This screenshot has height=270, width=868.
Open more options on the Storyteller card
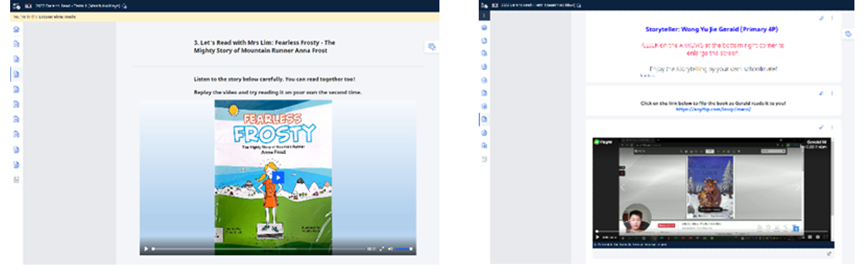coord(832,18)
